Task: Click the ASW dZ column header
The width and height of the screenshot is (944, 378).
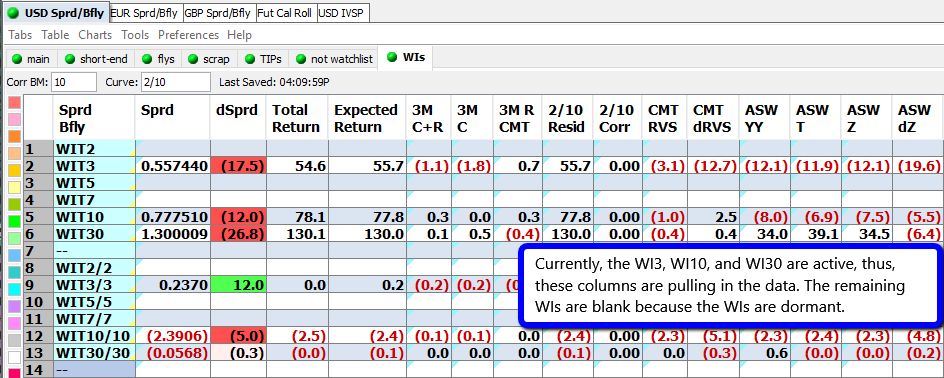Action: click(x=918, y=118)
